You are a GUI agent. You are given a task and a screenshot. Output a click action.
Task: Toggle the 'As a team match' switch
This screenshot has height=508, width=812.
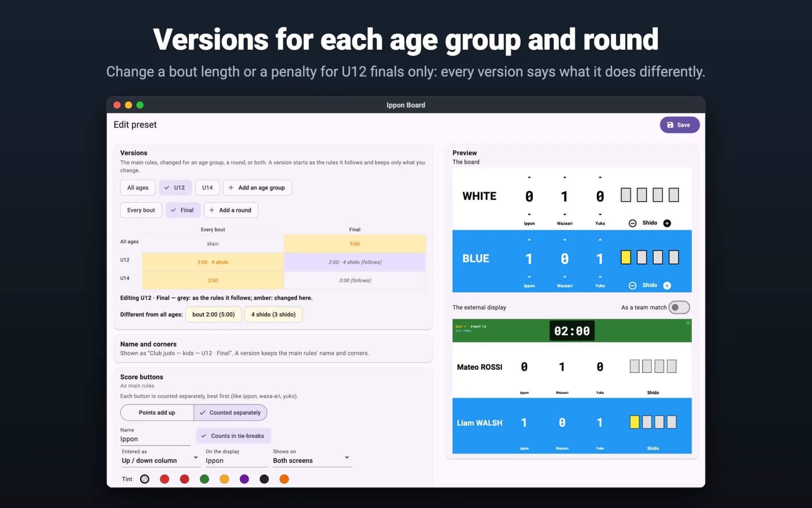[679, 307]
